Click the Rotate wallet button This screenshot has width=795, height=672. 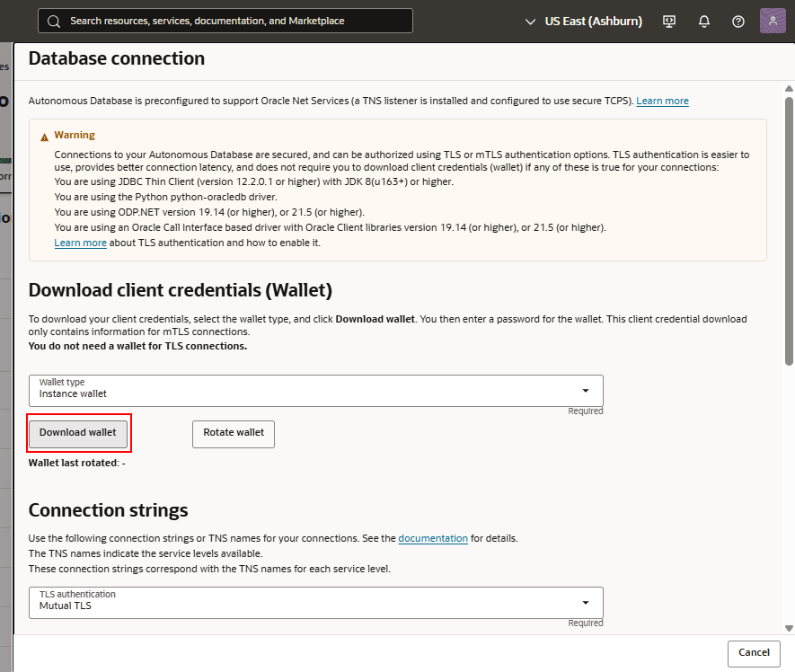234,433
